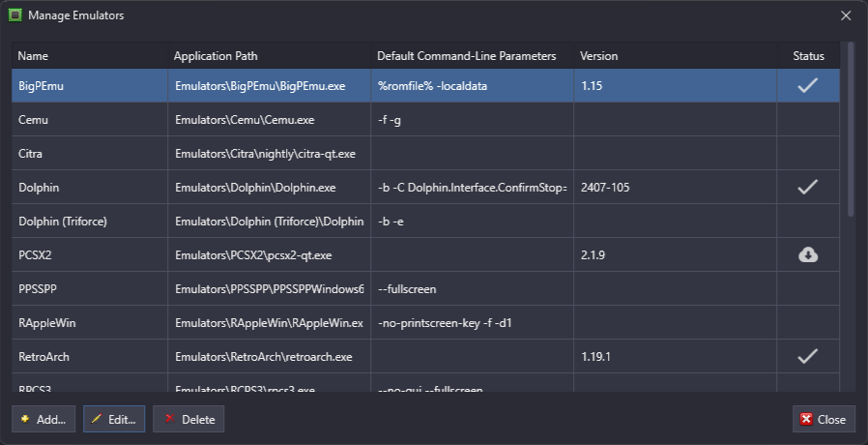This screenshot has height=445, width=868.
Task: Click the RAppleWin application path cell
Action: (x=269, y=322)
